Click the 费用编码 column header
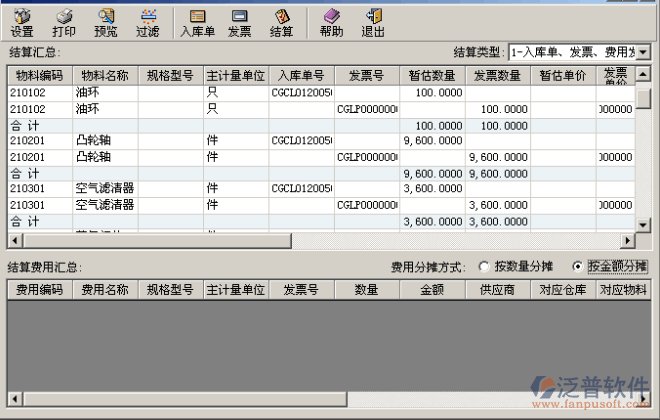Viewport: 660px width, 420px height. pos(40,290)
